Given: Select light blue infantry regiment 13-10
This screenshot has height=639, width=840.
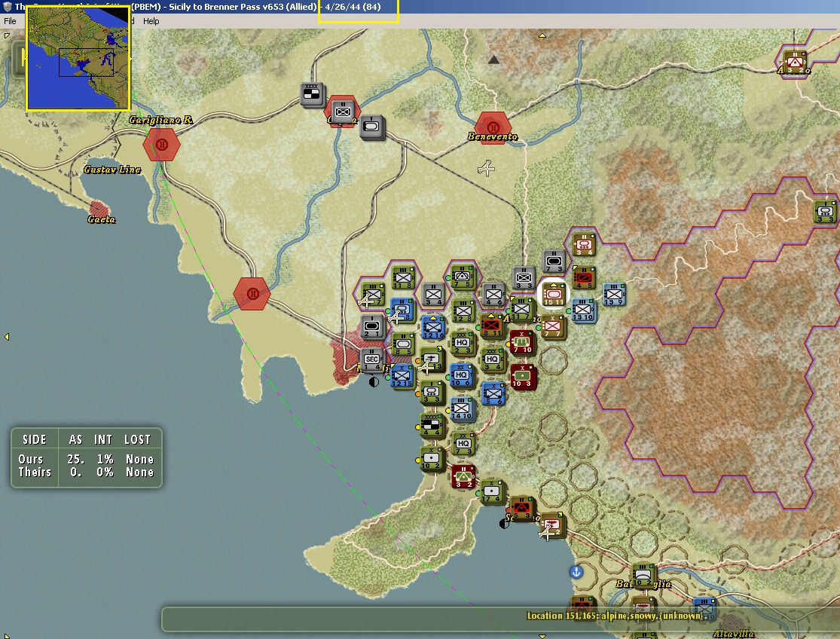Looking at the screenshot, I should 583,310.
